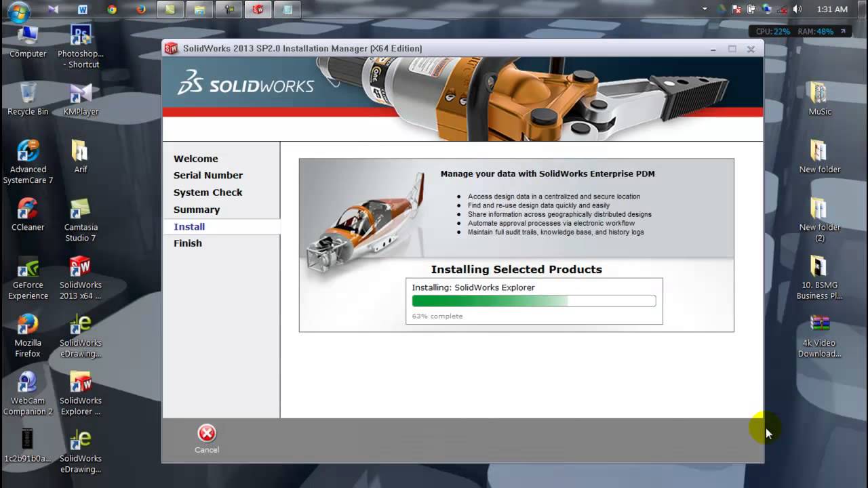
Task: Open Visual Studio from taskbar
Action: tap(53, 9)
